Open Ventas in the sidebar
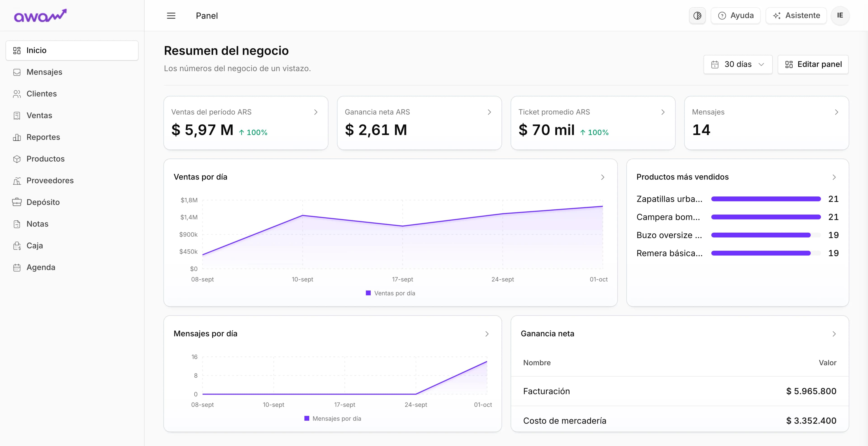This screenshot has width=868, height=446. point(72,116)
